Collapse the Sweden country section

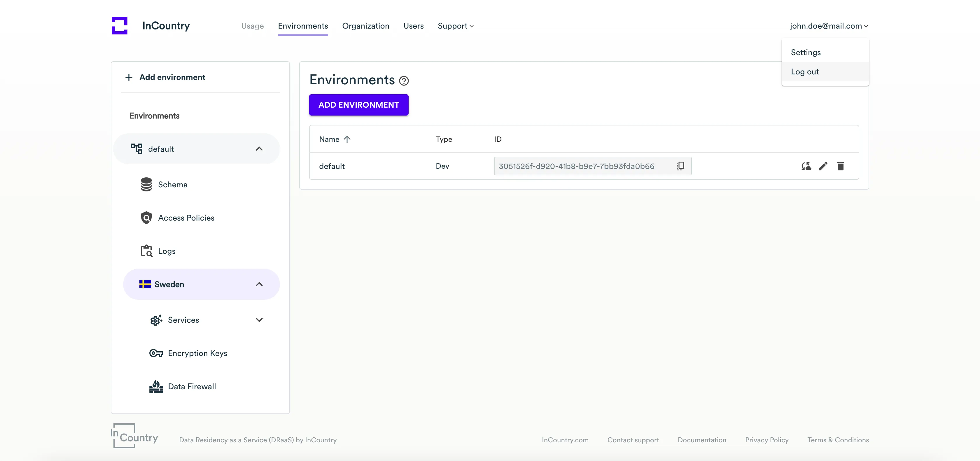[259, 284]
